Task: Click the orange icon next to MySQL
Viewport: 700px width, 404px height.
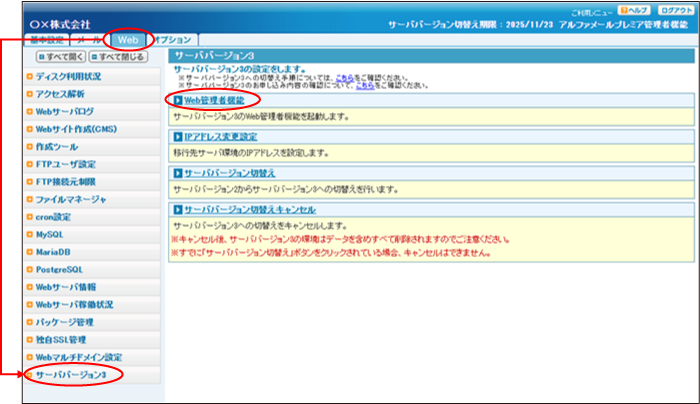Action: tap(30, 234)
